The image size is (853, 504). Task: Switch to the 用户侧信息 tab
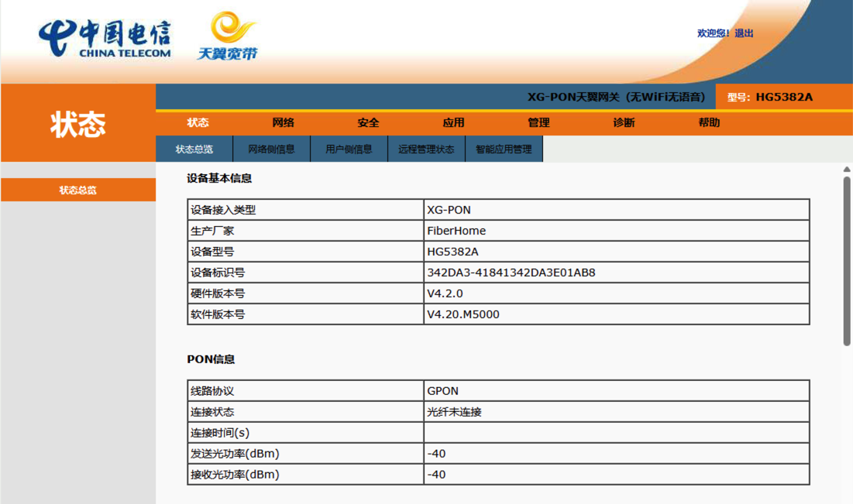pos(349,149)
